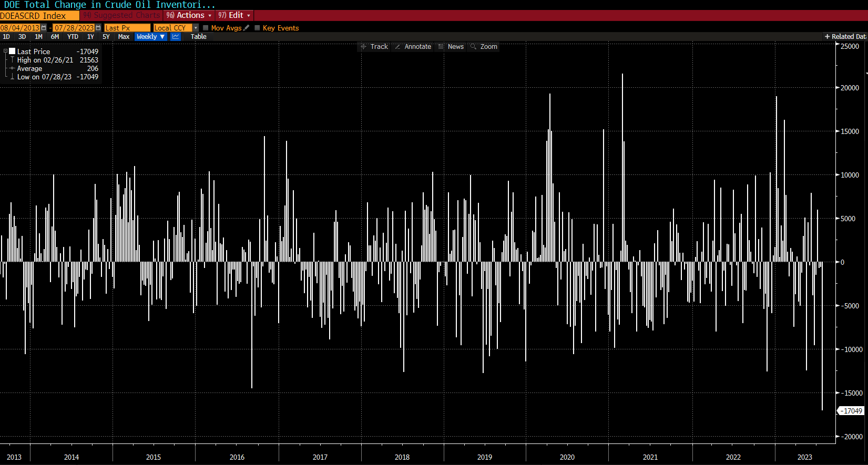
Task: Expand the Local CCY currency dropdown
Action: 196,28
